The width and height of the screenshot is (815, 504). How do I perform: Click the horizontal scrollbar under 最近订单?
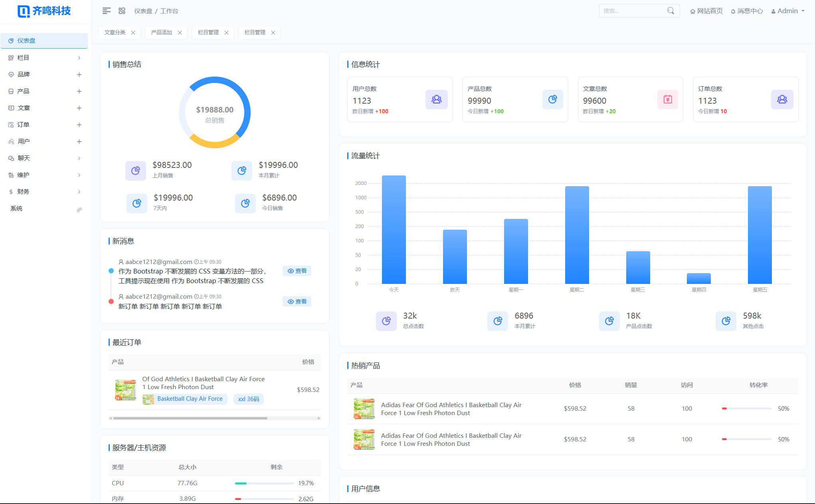(190, 418)
